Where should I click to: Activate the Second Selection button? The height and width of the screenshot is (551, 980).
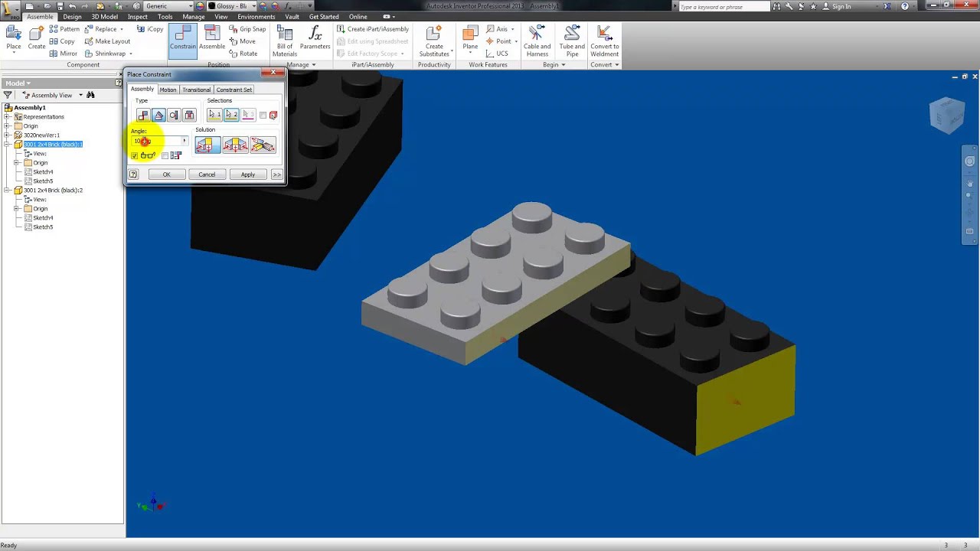coord(231,115)
